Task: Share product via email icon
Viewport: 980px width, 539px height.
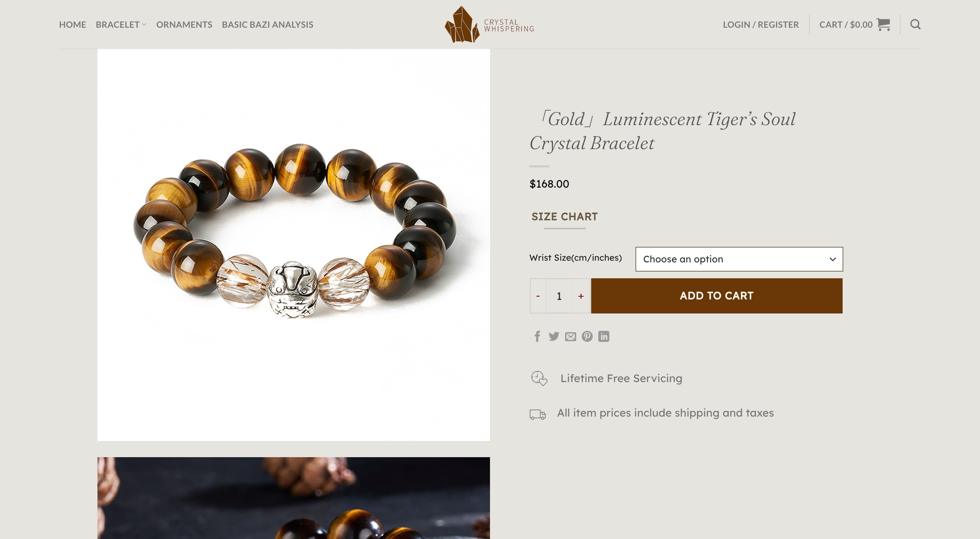Action: (570, 336)
